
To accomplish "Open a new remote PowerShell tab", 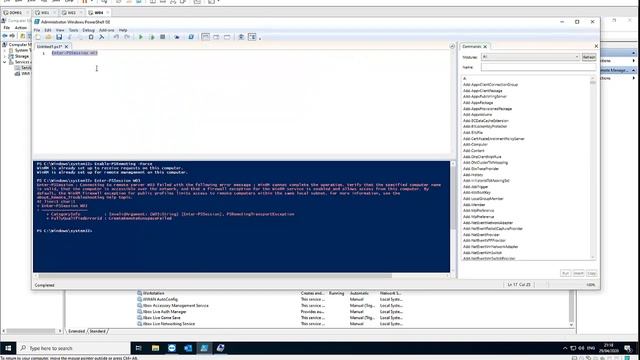I will pyautogui.click(x=177, y=37).
